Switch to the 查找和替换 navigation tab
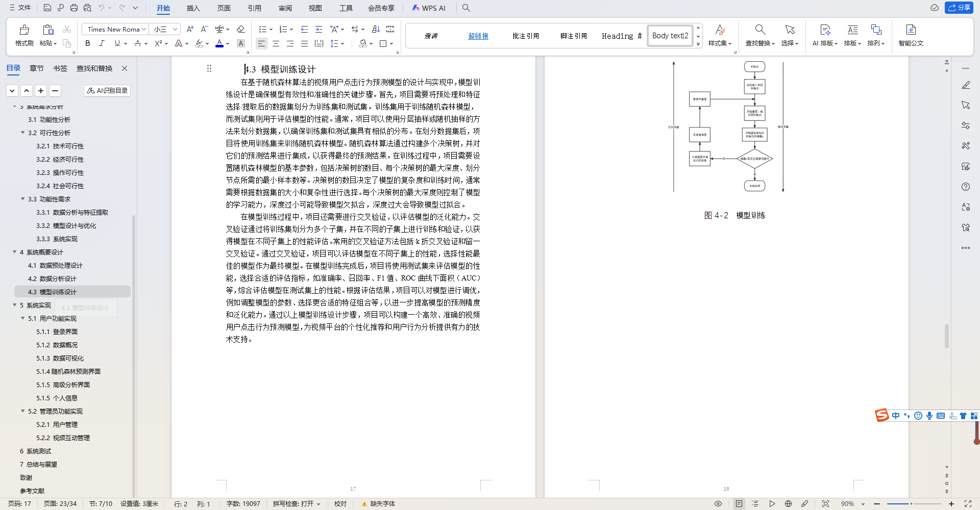Viewport: 980px width, 510px height. [x=94, y=68]
